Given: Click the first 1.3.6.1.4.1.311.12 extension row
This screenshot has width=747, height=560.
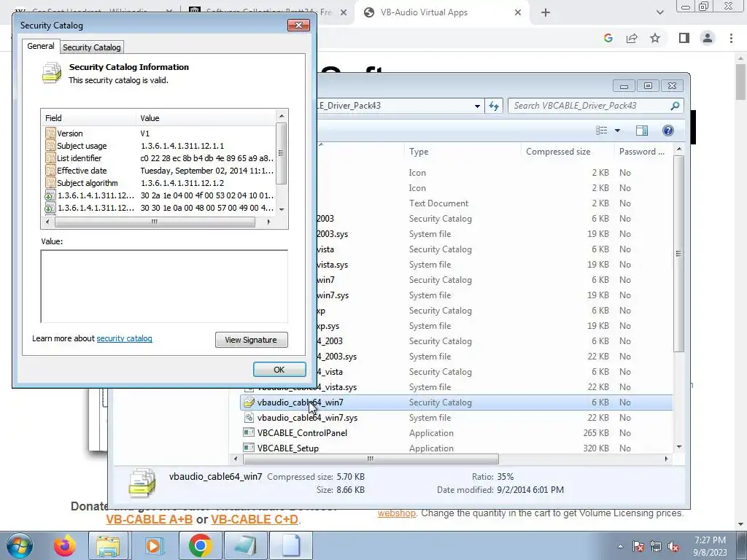Looking at the screenshot, I should (x=160, y=195).
